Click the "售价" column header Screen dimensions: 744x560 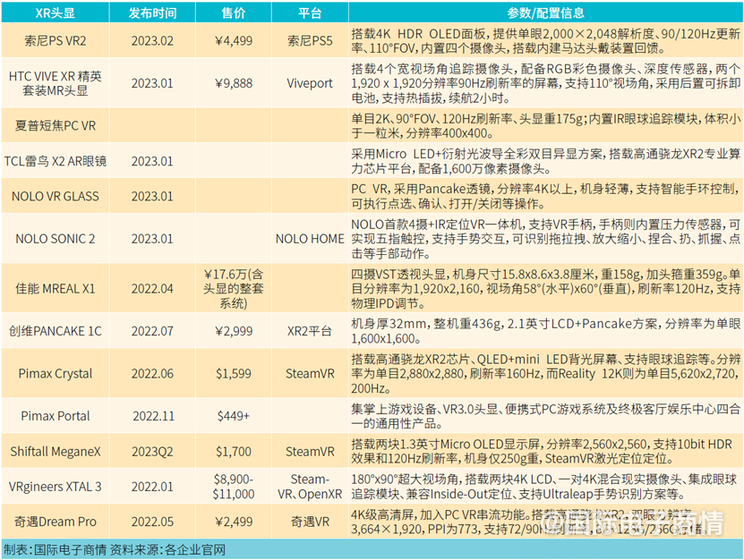point(234,13)
